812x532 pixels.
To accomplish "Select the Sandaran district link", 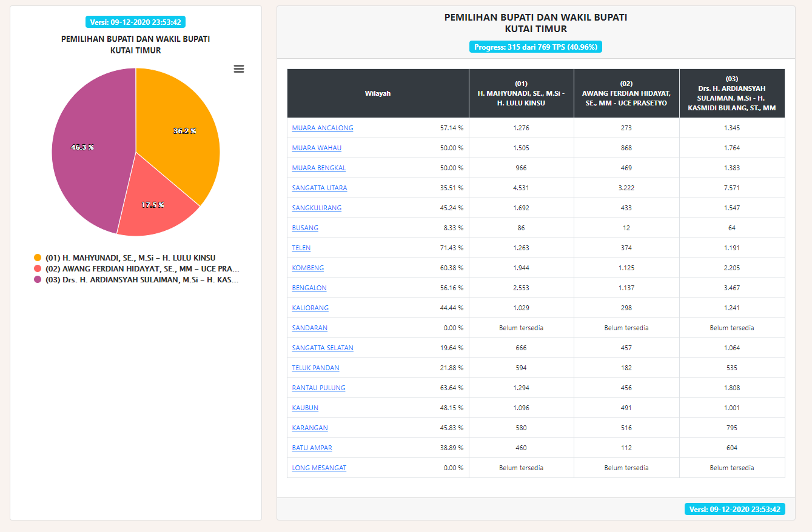I will 310,328.
